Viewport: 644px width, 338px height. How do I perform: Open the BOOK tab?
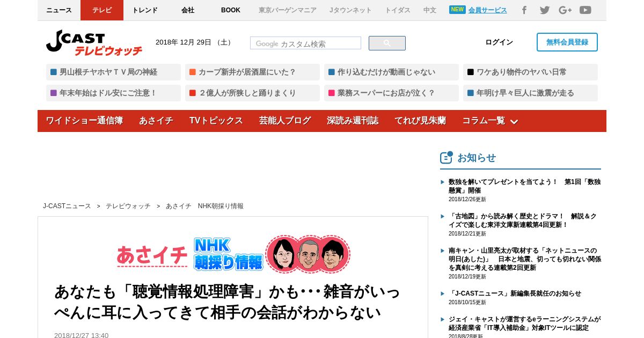[231, 10]
